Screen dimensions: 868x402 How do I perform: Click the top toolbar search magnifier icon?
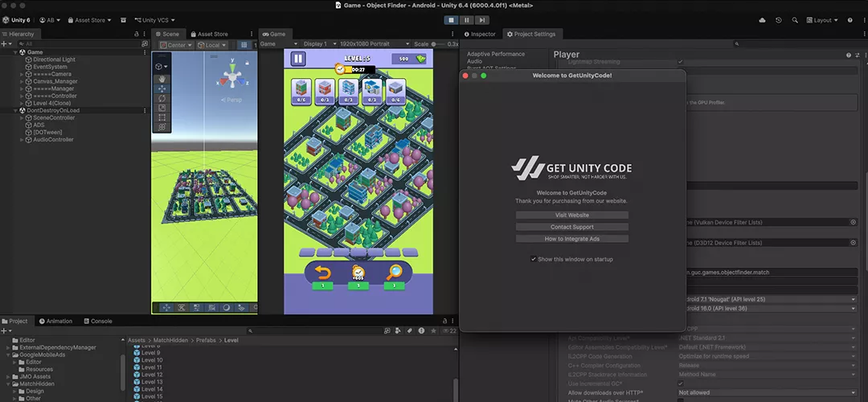pos(795,19)
